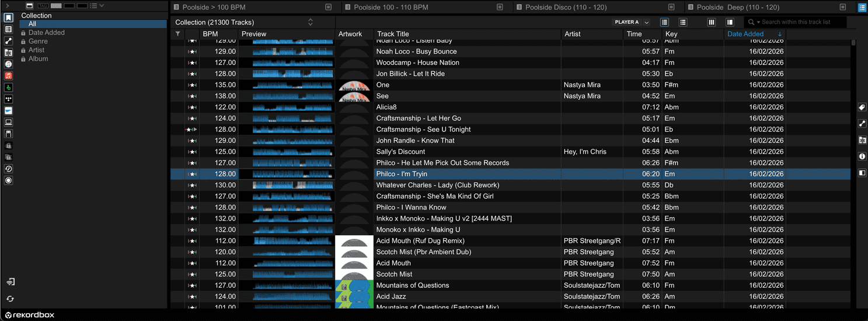Screen dimensions: 868x321
Task: Open the Collection track list selector arrows
Action: click(x=311, y=22)
